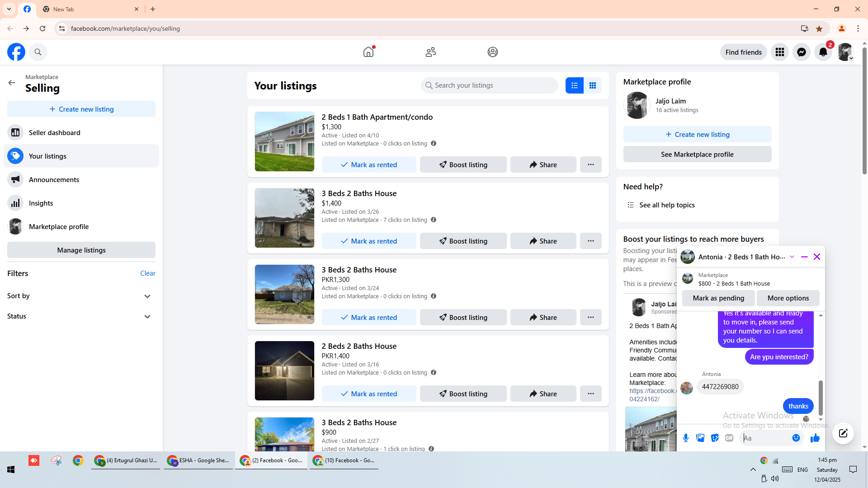
Task: Select Your listings in sidebar
Action: point(81,156)
